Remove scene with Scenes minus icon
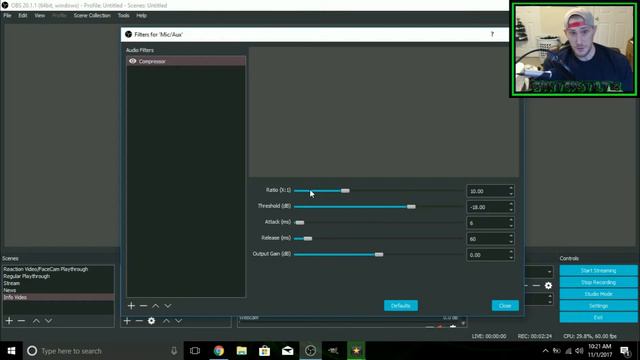The height and width of the screenshot is (360, 640). (x=21, y=321)
